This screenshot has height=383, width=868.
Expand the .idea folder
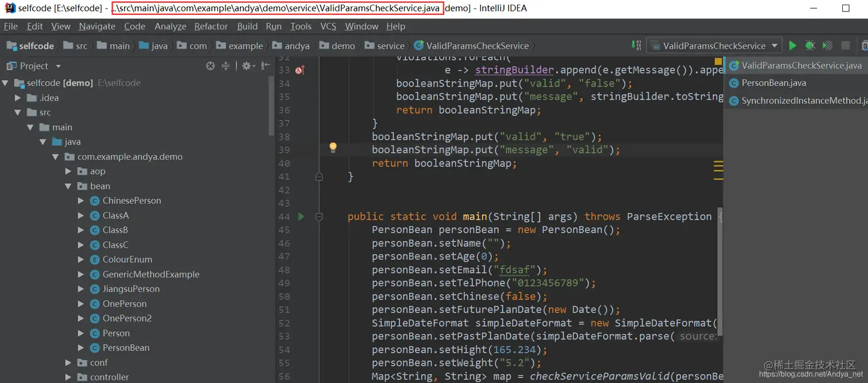18,98
